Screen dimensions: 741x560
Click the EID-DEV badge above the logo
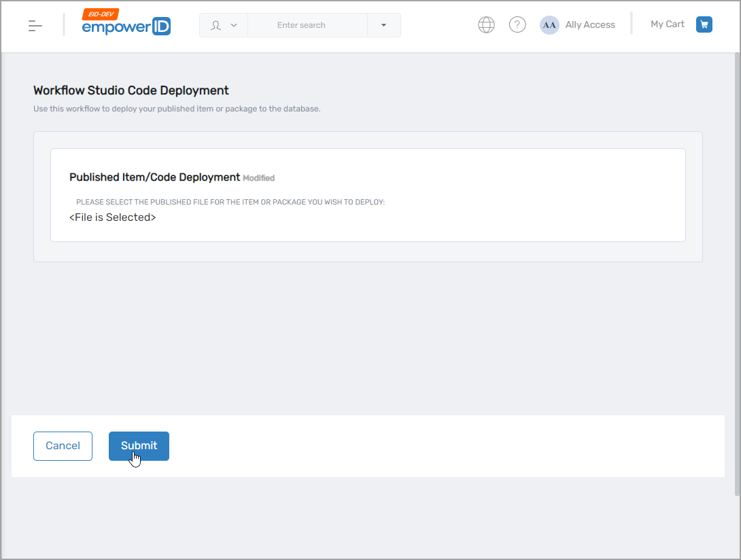103,12
